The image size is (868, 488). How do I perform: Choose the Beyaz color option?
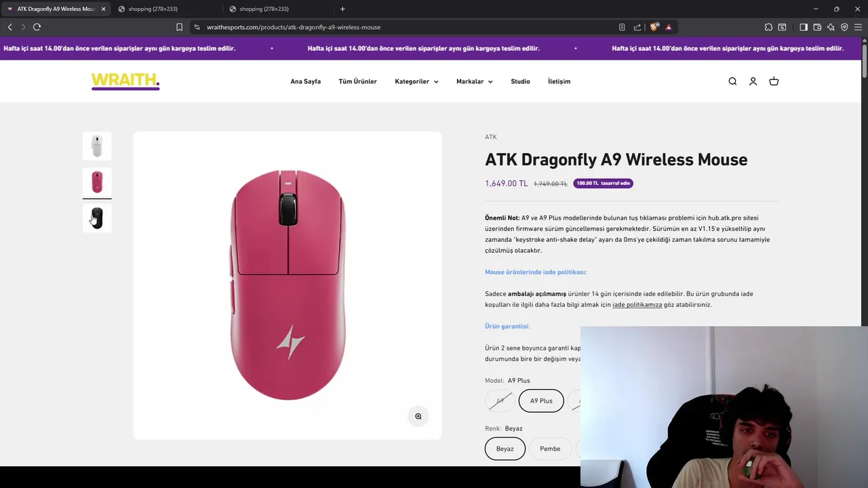505,449
